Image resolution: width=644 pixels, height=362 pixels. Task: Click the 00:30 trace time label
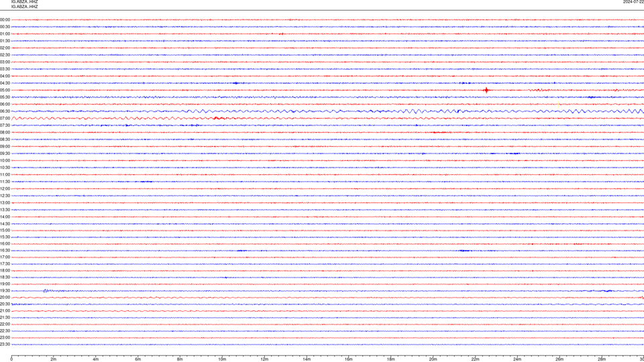pyautogui.click(x=5, y=27)
